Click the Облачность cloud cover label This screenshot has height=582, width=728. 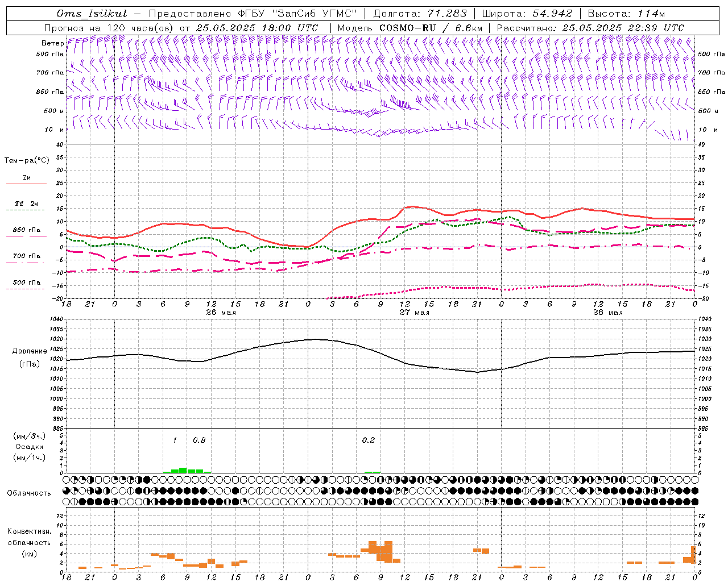point(29,493)
